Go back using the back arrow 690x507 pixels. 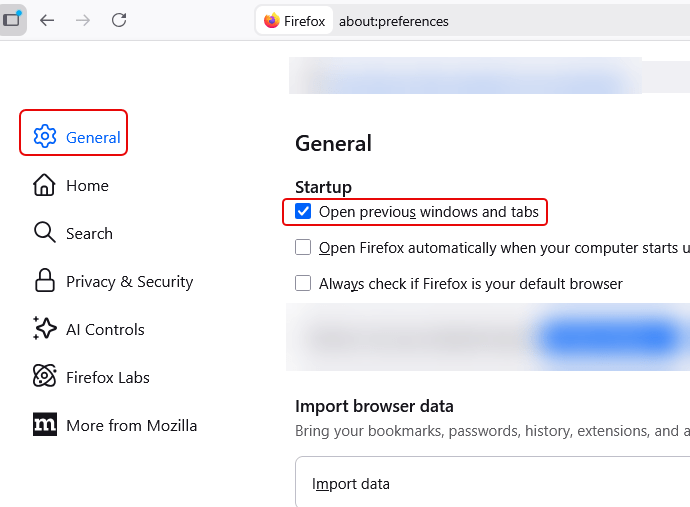coord(47,20)
